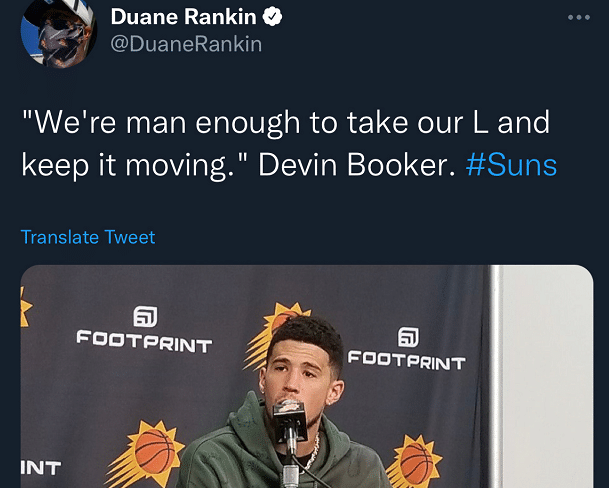Screen dimensions: 609x488
Task: Click the Duane Rankin display name
Action: click(x=183, y=17)
